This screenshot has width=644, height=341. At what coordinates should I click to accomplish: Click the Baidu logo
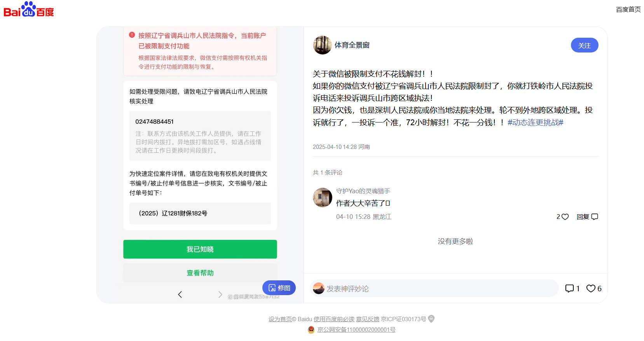29,9
